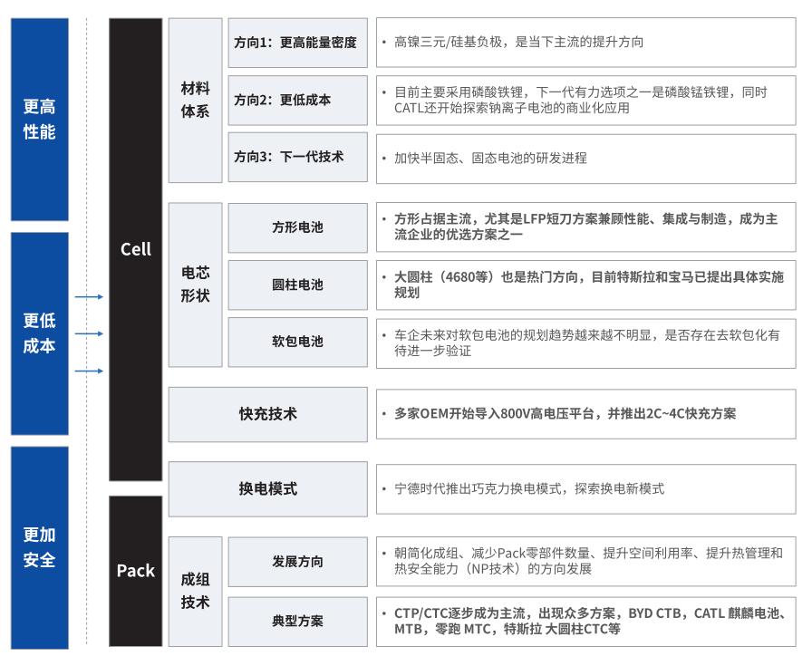Open the 换电模式 row

(x=266, y=489)
